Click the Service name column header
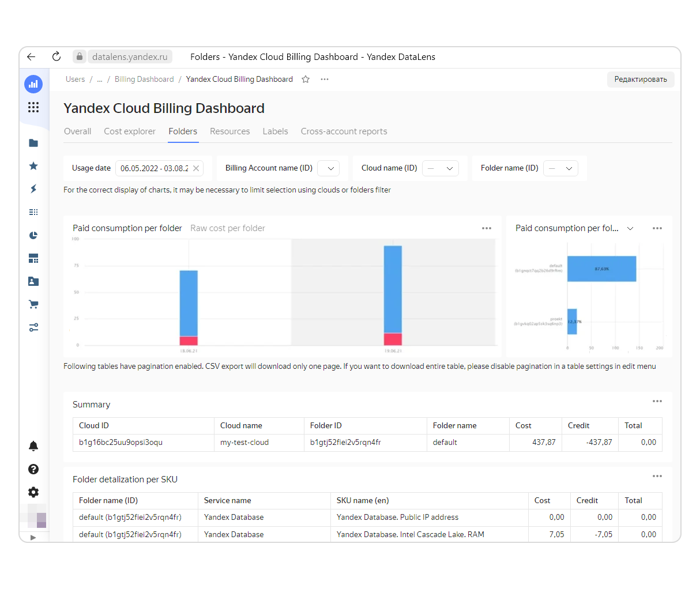This screenshot has width=700, height=589. [264, 501]
